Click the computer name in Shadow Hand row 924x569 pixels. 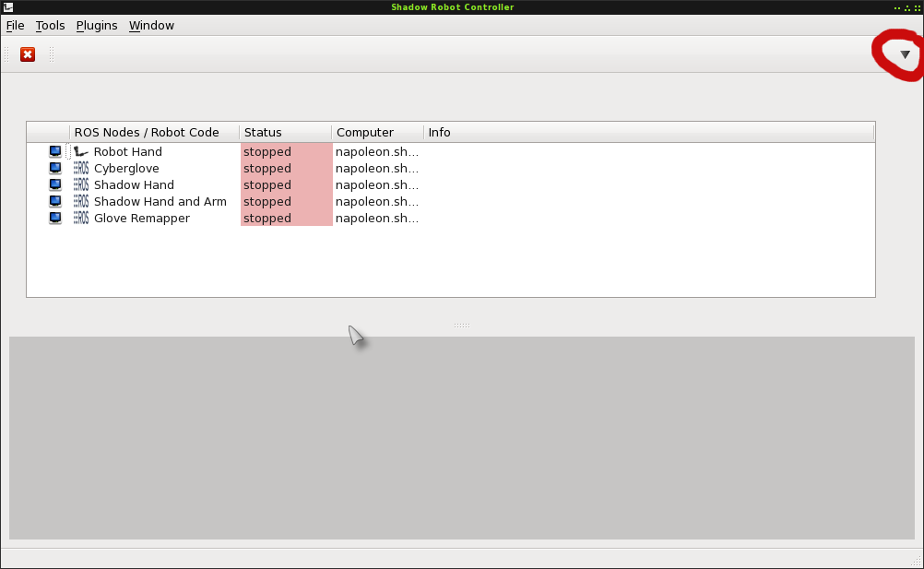click(377, 185)
